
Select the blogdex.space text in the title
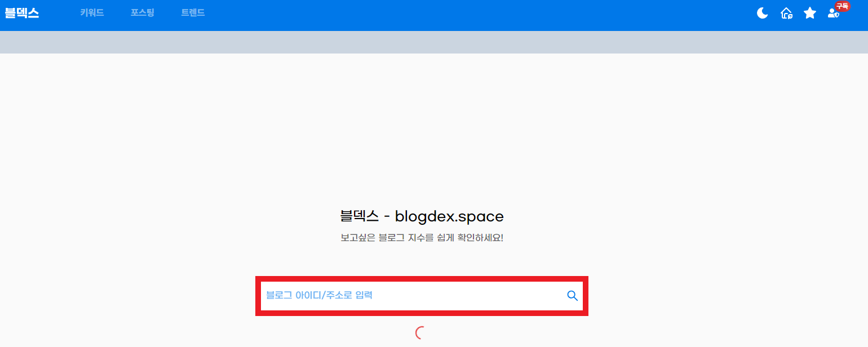pyautogui.click(x=449, y=216)
